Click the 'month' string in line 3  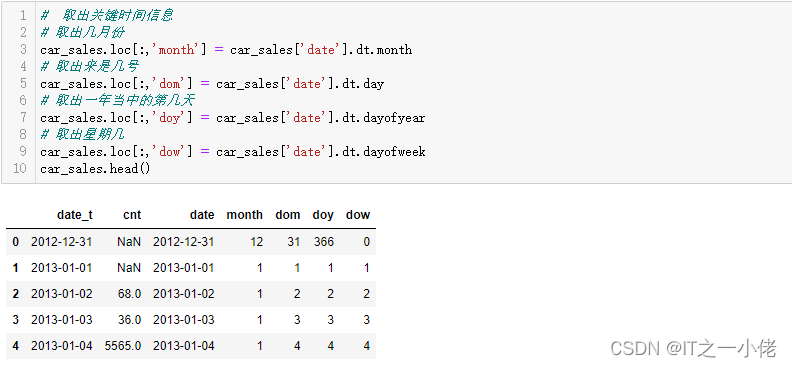point(175,49)
